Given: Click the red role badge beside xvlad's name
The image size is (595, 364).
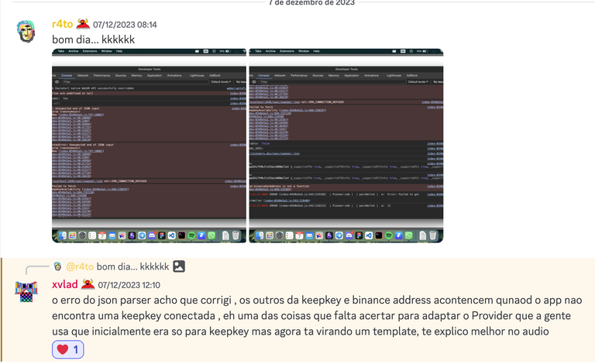Looking at the screenshot, I should (88, 284).
